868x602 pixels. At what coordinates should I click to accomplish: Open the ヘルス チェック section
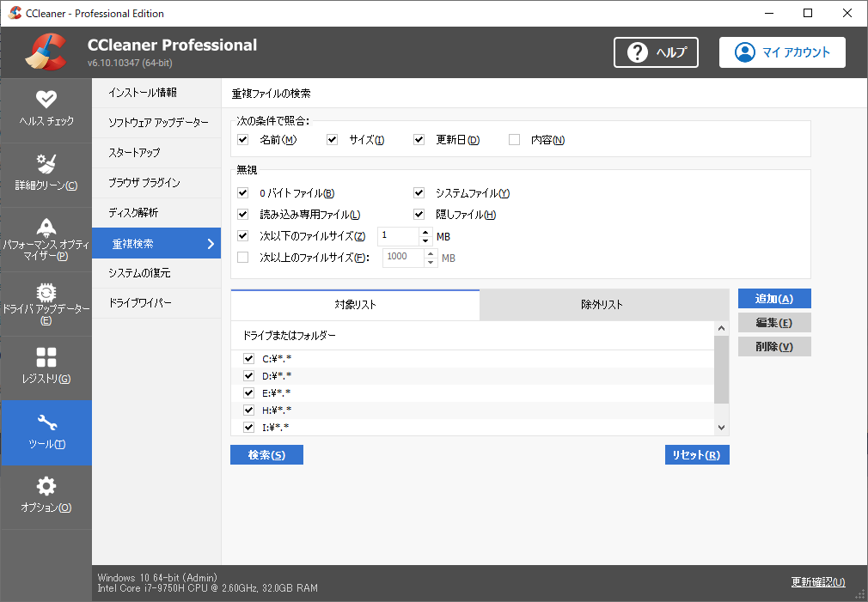coord(46,110)
